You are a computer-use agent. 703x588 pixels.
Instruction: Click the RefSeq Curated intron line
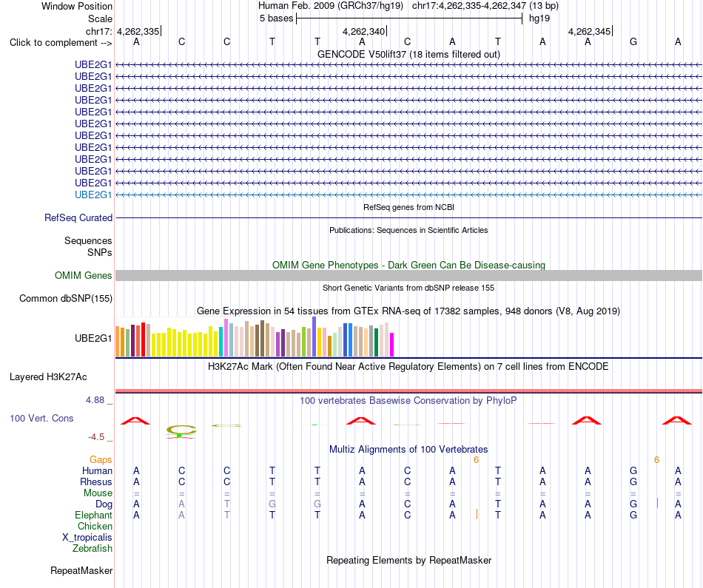[408, 217]
